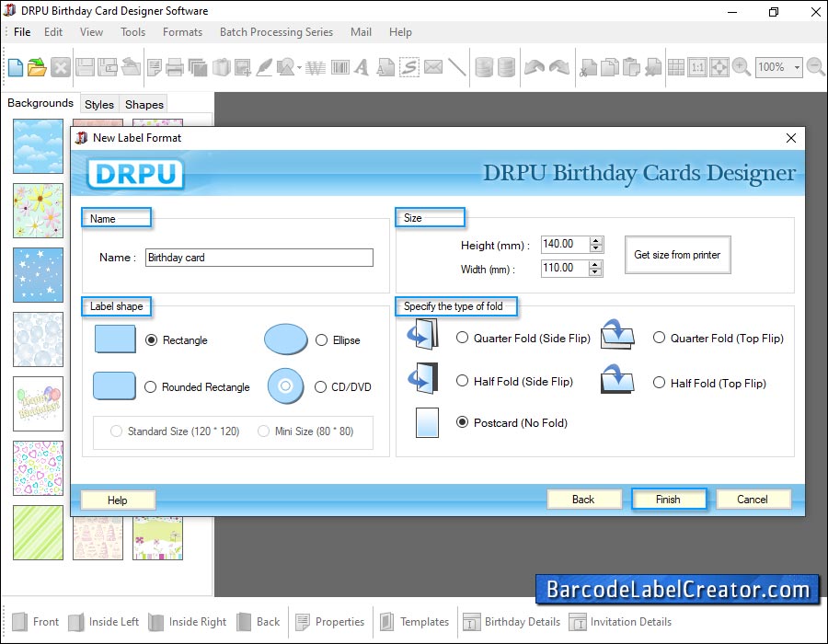This screenshot has height=644, width=828.
Task: Open the Tools menu
Action: 133,32
